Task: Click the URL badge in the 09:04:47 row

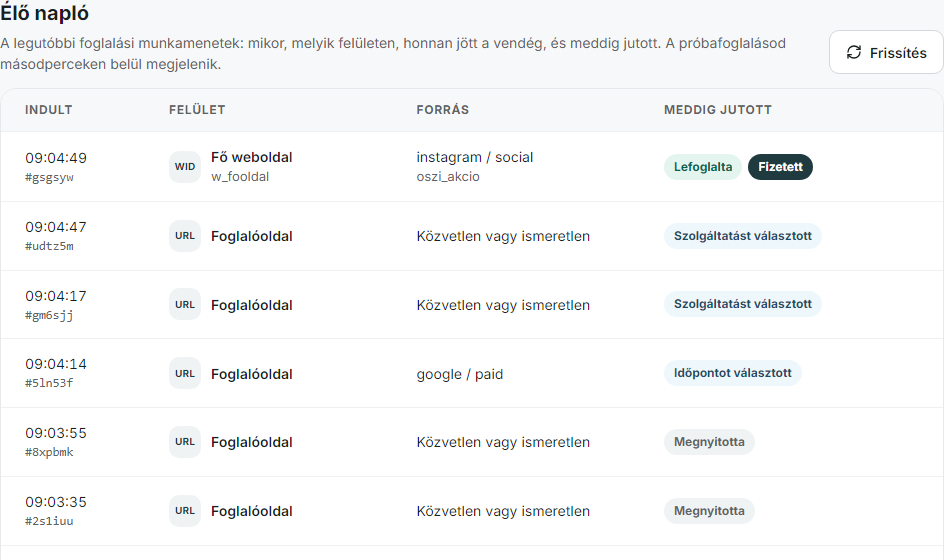Action: (185, 236)
